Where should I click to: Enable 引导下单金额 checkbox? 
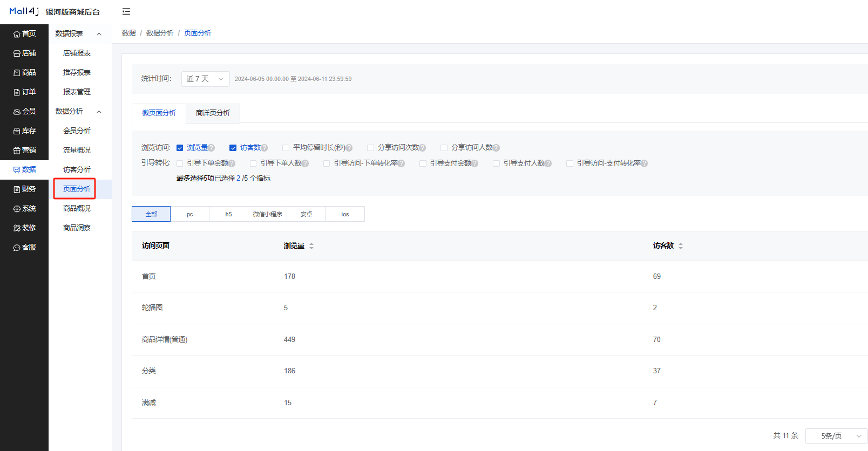(x=180, y=163)
